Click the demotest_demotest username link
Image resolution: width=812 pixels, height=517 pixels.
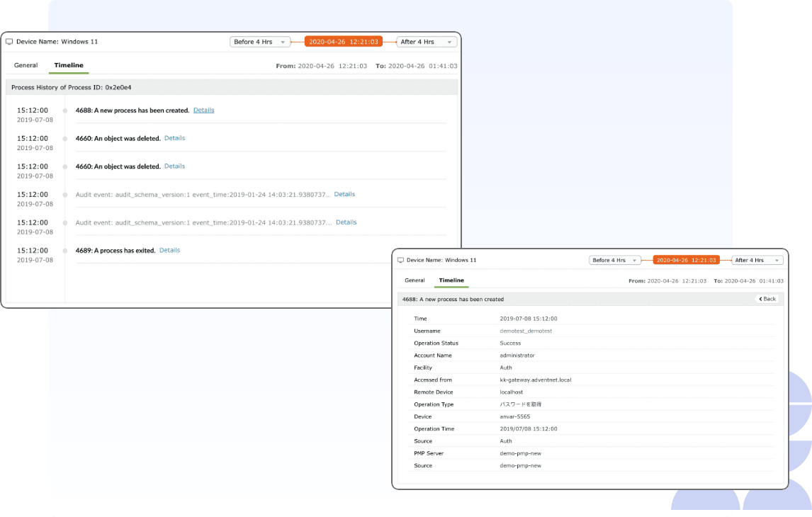coord(526,331)
